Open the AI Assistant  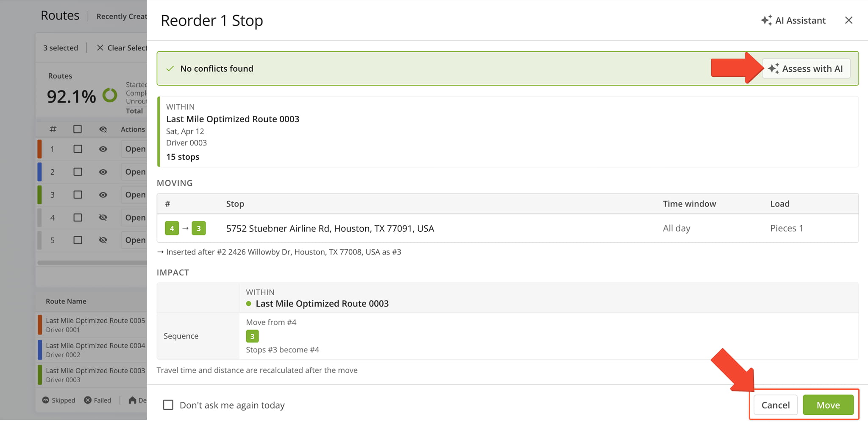pos(793,20)
